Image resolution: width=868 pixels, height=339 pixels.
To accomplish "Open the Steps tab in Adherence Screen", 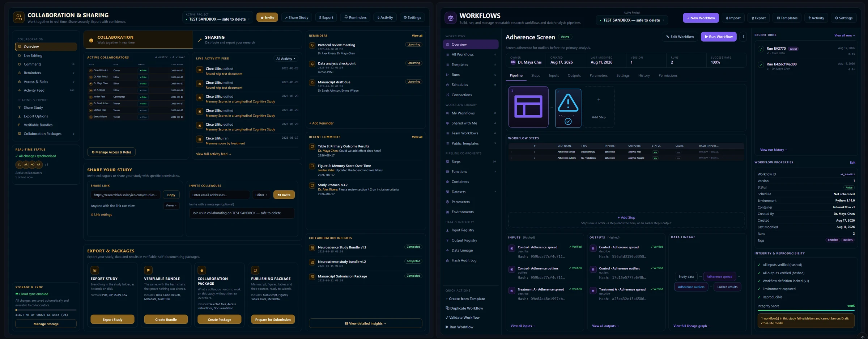I will 536,75.
